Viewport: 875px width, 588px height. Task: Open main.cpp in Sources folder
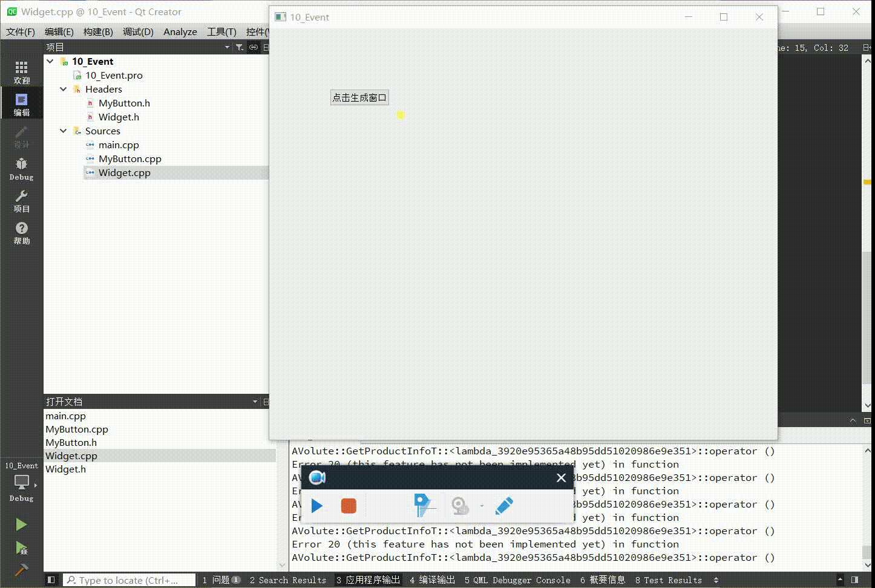point(119,145)
